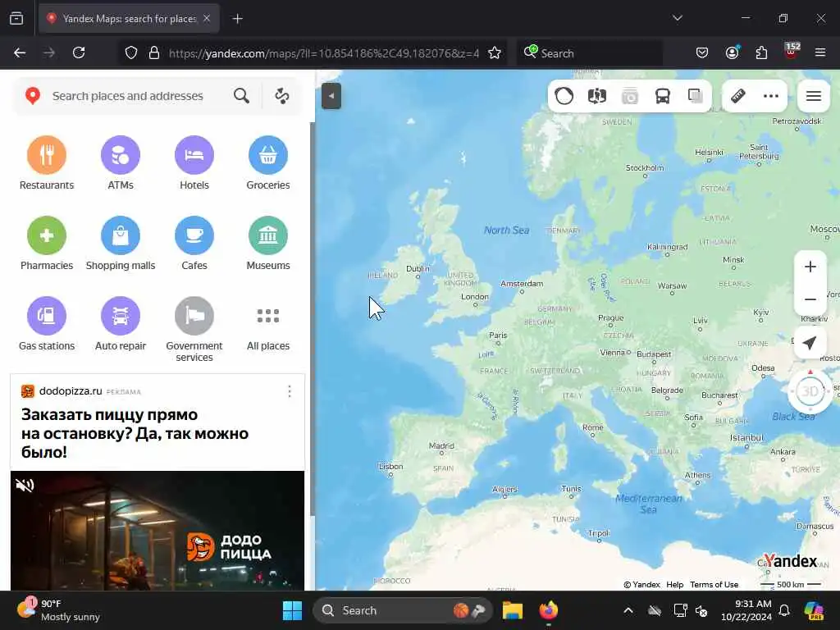This screenshot has height=630, width=840.
Task: Open the map layers selector
Action: pyautogui.click(x=696, y=96)
